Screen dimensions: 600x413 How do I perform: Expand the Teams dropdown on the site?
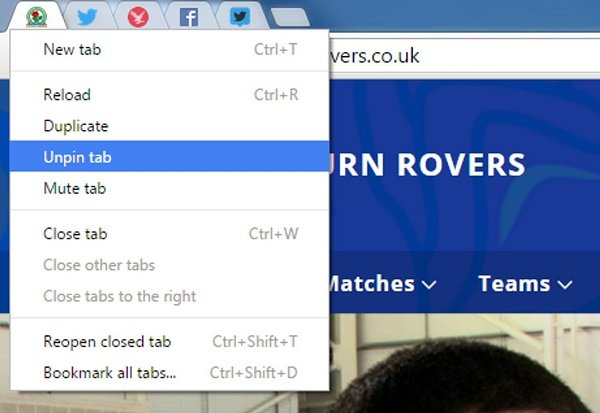click(525, 284)
